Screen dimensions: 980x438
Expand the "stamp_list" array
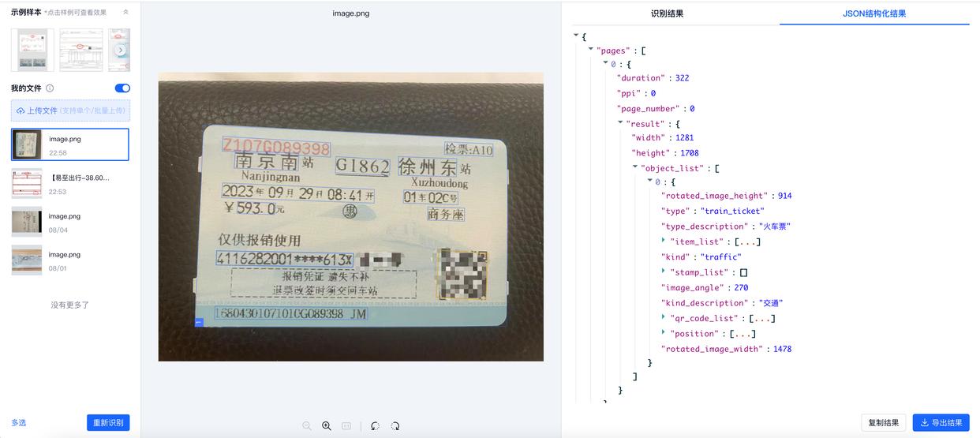(x=664, y=271)
